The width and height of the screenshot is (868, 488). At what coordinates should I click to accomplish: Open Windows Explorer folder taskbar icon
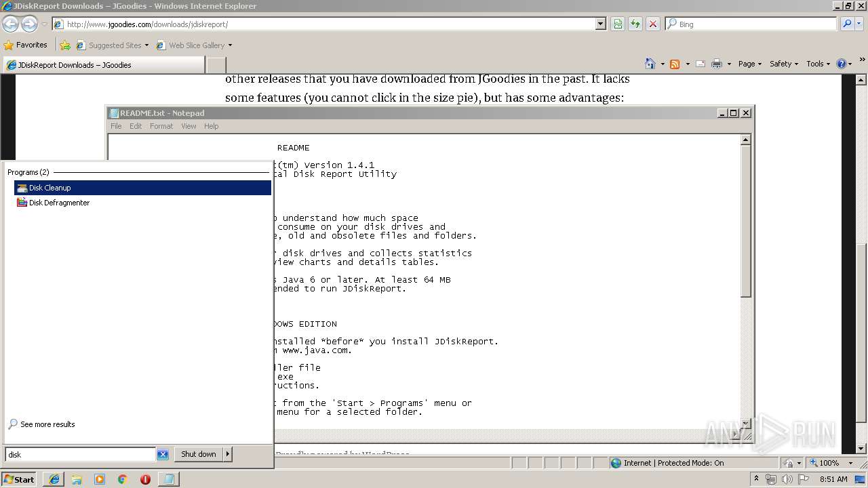tap(77, 479)
